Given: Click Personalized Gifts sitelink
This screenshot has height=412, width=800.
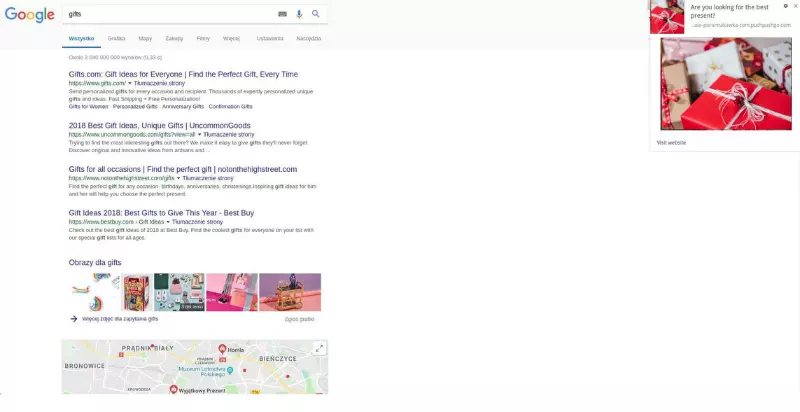Looking at the screenshot, I should point(135,107).
